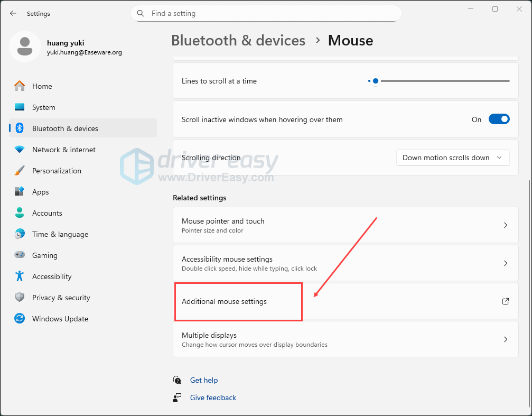Image resolution: width=532 pixels, height=416 pixels.
Task: Click the Home icon in sidebar
Action: tap(20, 86)
